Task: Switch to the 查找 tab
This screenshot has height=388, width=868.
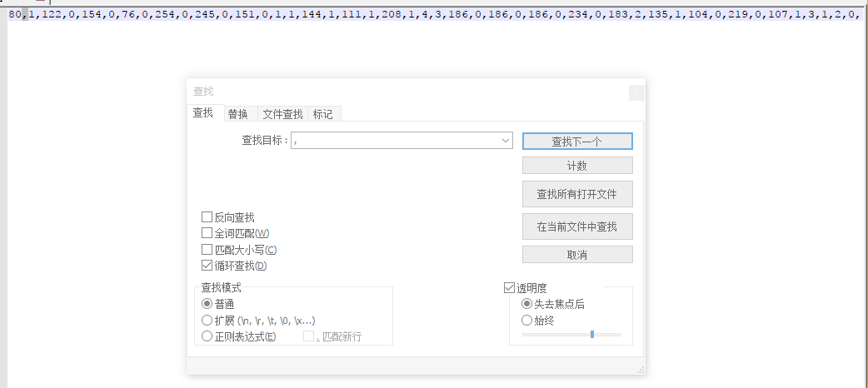Action: tap(205, 113)
